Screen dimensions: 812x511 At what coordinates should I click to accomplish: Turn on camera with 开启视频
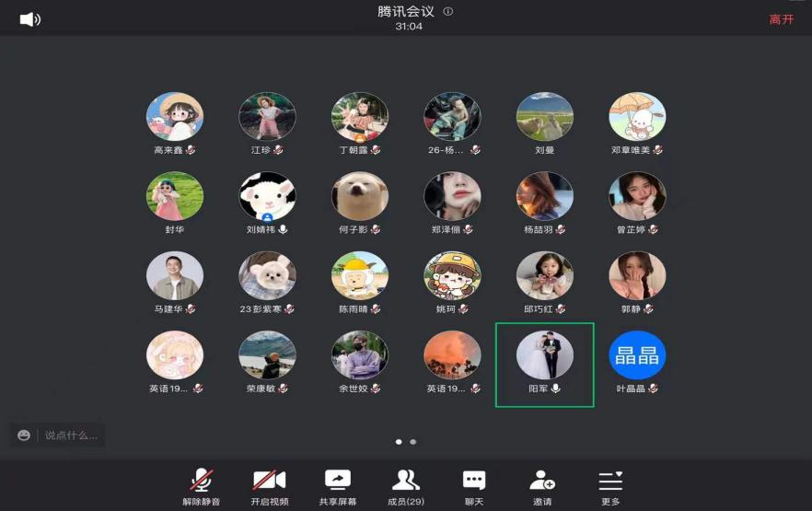(x=269, y=480)
